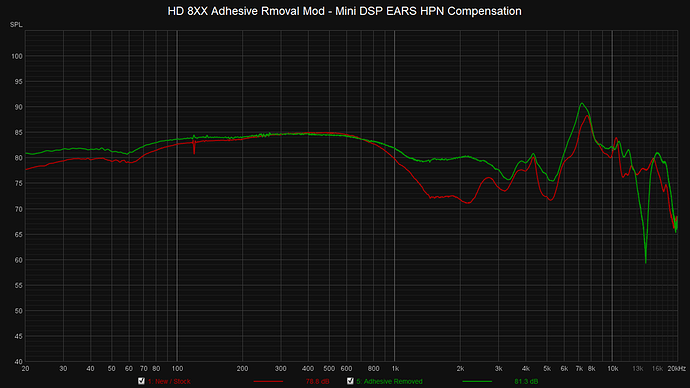Click the graph title text
690x388 pixels.
tap(345, 11)
